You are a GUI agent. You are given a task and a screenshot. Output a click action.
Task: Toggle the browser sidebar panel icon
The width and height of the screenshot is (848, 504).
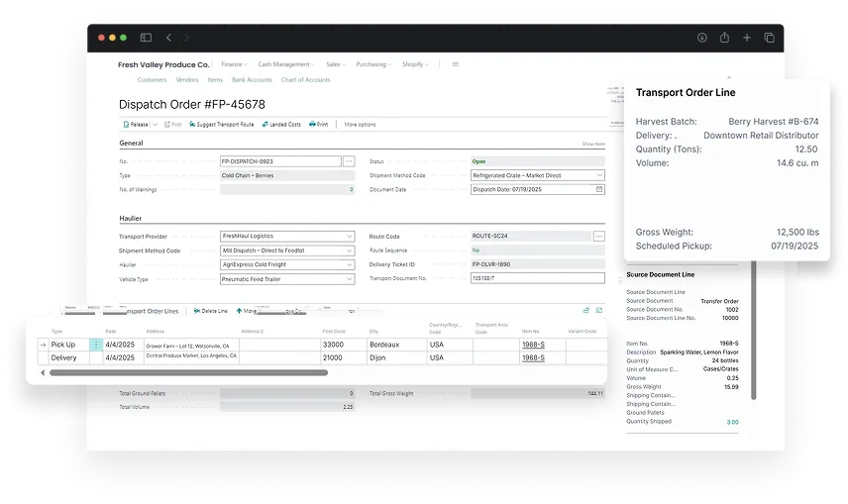pyautogui.click(x=146, y=38)
